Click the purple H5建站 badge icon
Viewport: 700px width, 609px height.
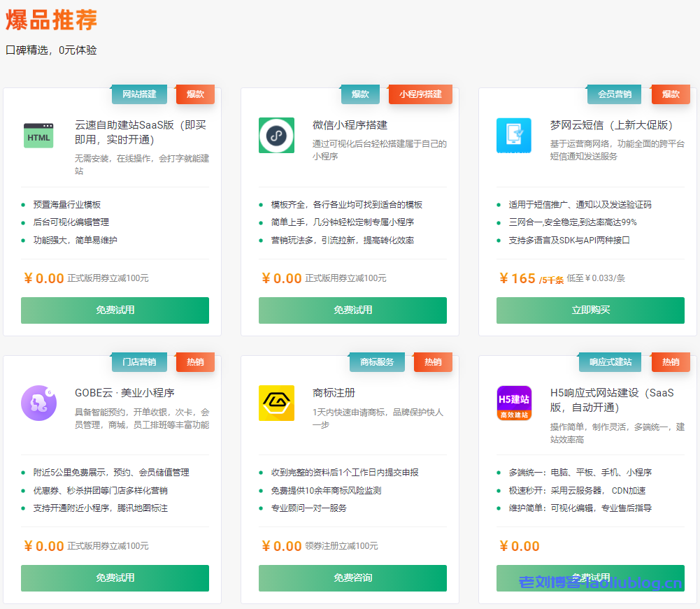[x=514, y=404]
